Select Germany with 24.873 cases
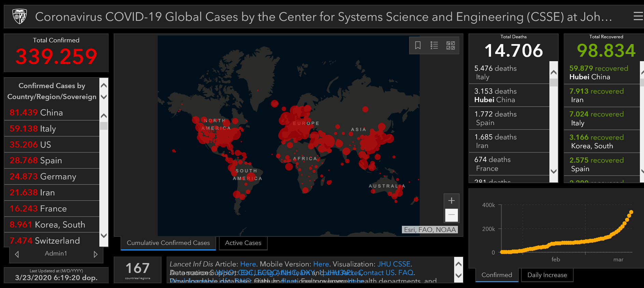 click(x=52, y=177)
